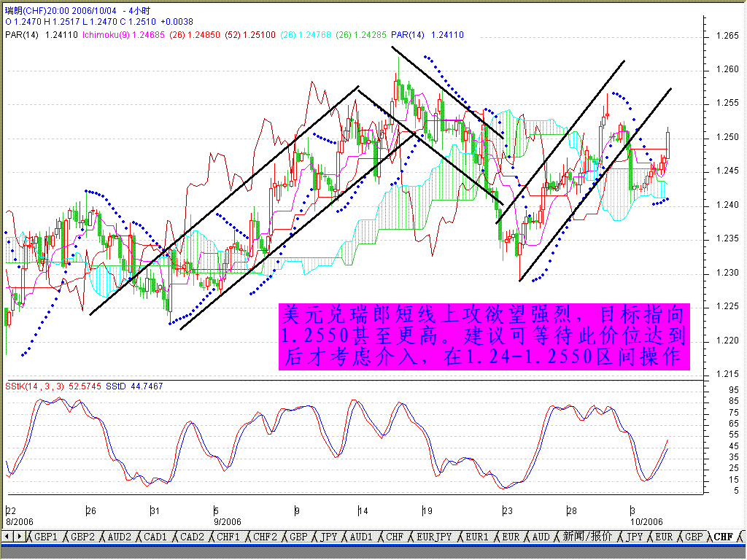Click the SStK(14, 3, 3) 52.5745 label
The width and height of the screenshot is (747, 560).
[53, 386]
